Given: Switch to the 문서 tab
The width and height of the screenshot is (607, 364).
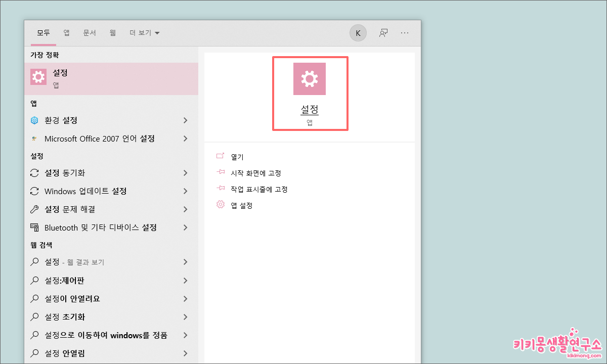Looking at the screenshot, I should [x=90, y=32].
